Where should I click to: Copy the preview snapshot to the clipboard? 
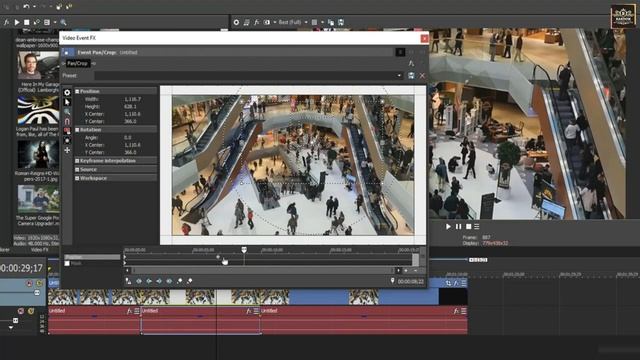tap(331, 22)
